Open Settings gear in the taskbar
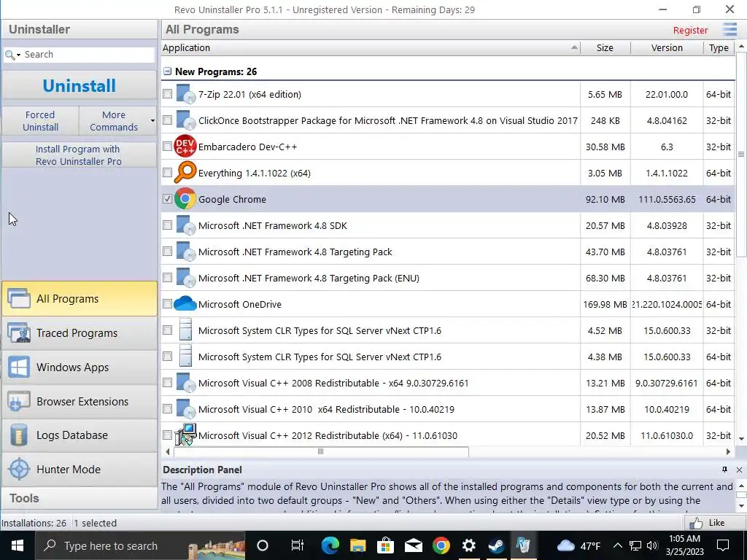The image size is (747, 560). click(469, 545)
